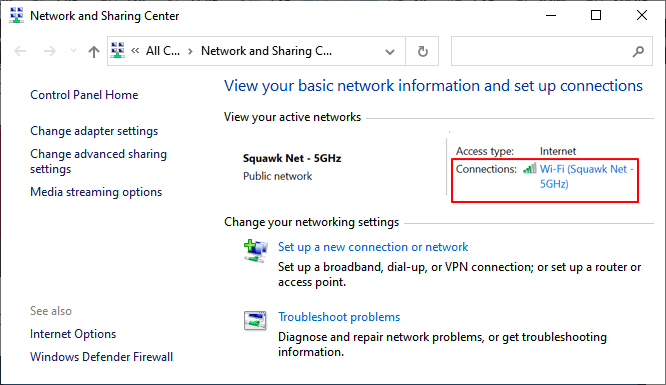The image size is (666, 385).
Task: Click in the Control Panel search box
Action: 542,51
